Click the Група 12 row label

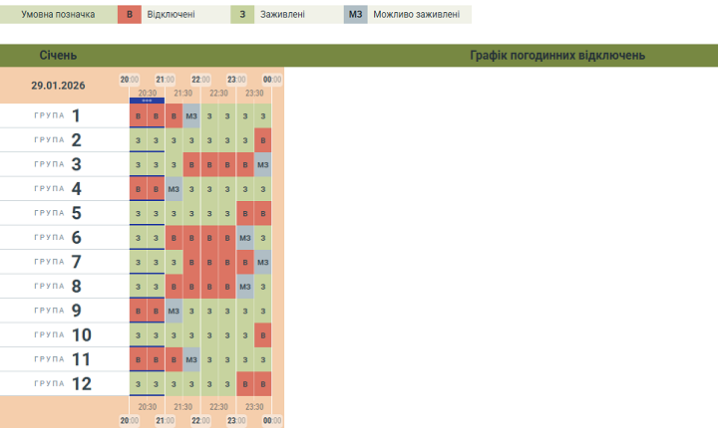[x=60, y=384]
